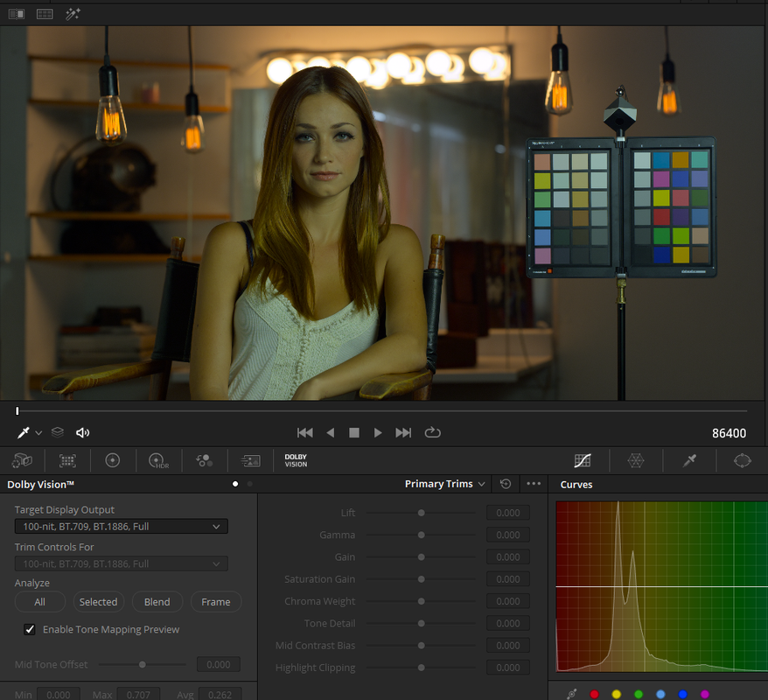Viewport: 768px width, 700px height.
Task: Reset all Dolby Vision trims
Action: pyautogui.click(x=506, y=484)
